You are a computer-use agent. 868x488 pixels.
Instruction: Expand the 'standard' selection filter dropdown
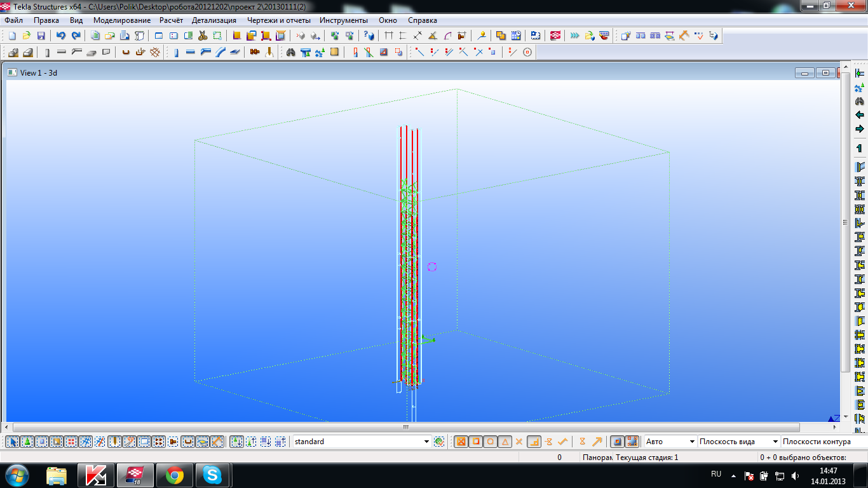pyautogui.click(x=426, y=442)
